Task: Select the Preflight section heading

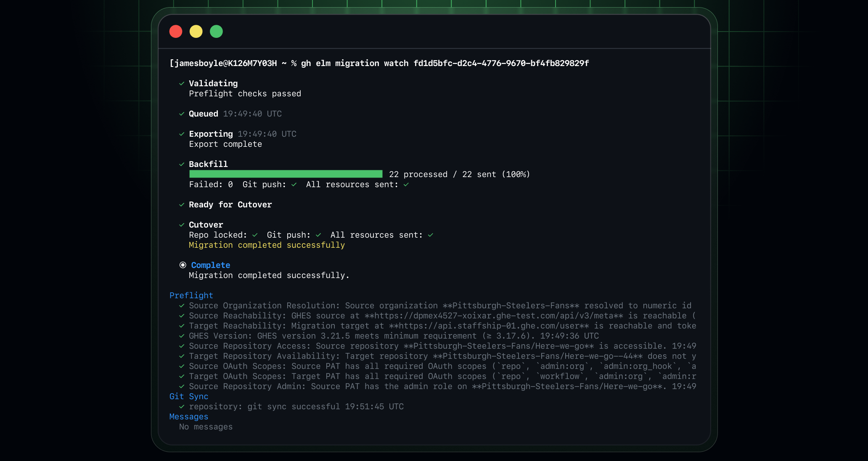Action: 191,296
